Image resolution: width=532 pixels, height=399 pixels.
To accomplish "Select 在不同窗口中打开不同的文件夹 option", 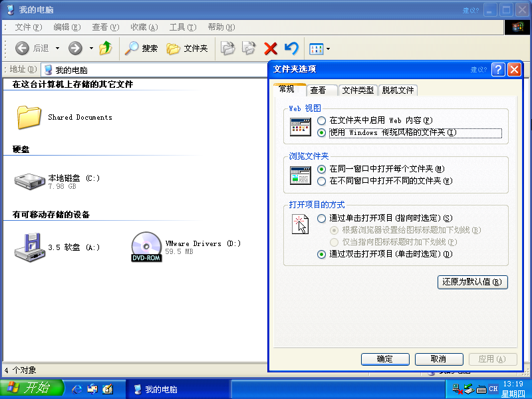I will click(385, 181).
